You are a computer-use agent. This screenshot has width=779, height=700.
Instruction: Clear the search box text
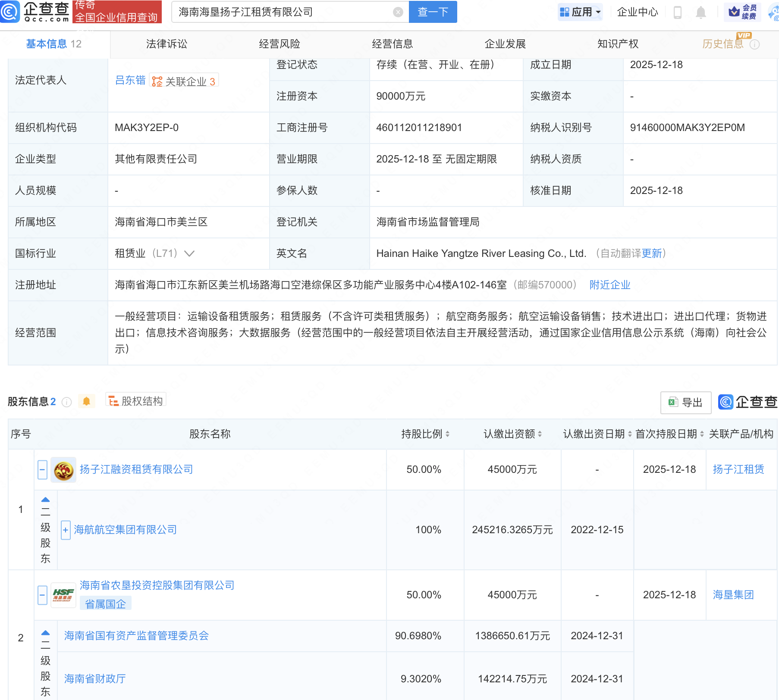click(x=398, y=12)
